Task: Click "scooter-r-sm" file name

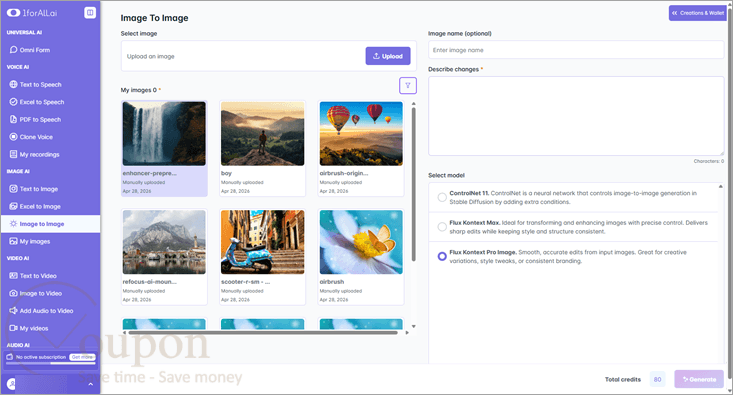Action: [x=245, y=282]
